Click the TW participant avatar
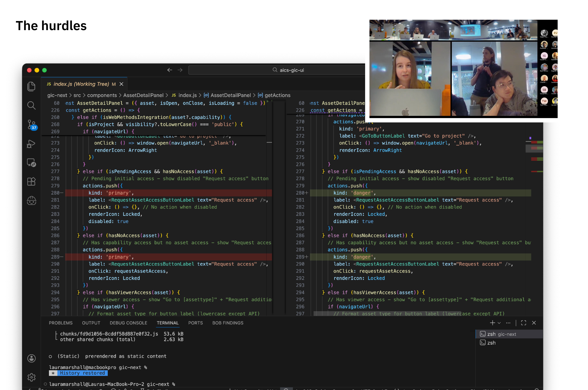The image size is (588, 390). point(544,101)
